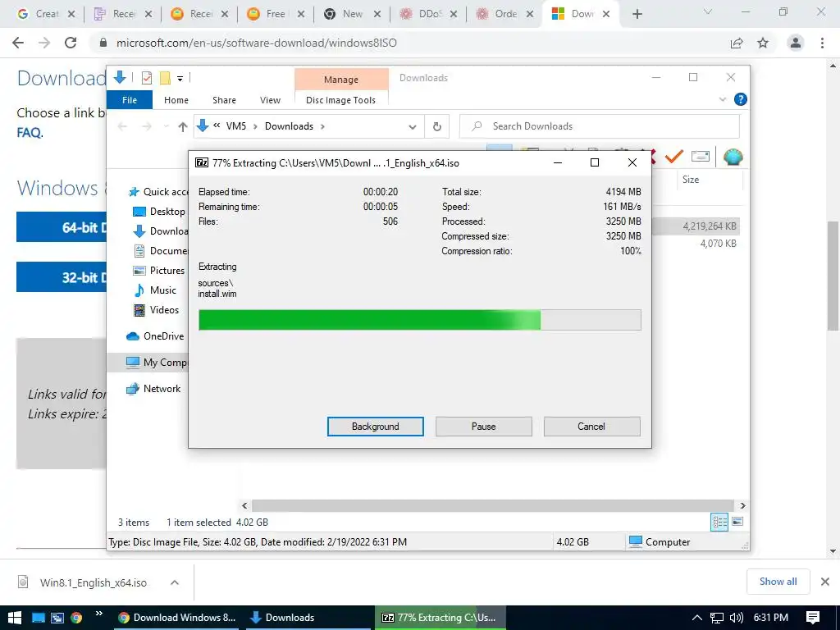Go back in Chrome
The height and width of the screenshot is (630, 840).
click(18, 43)
